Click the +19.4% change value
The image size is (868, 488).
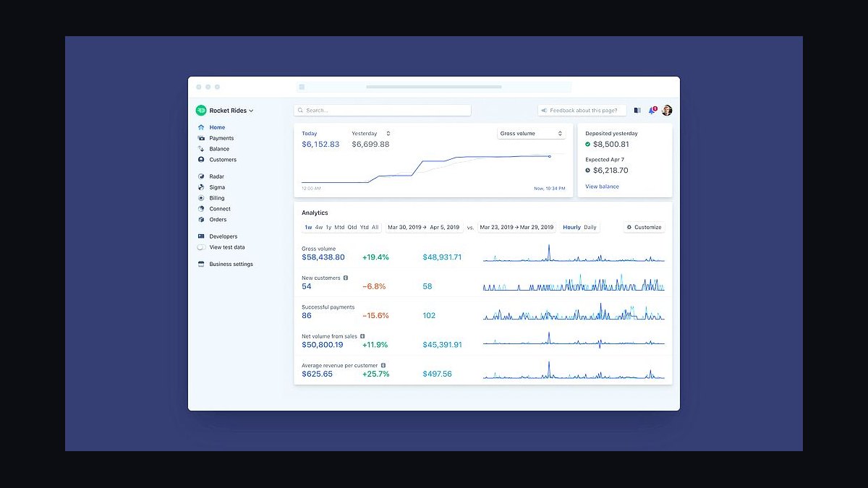(376, 257)
